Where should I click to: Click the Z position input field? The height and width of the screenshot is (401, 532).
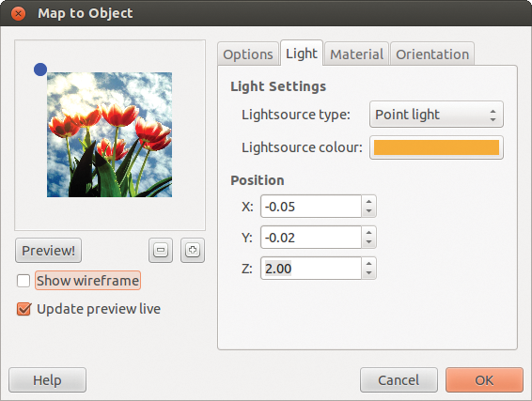[311, 269]
